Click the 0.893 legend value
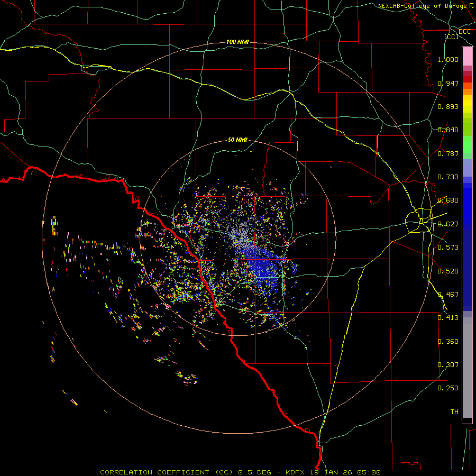This screenshot has height=476, width=476. point(448,106)
